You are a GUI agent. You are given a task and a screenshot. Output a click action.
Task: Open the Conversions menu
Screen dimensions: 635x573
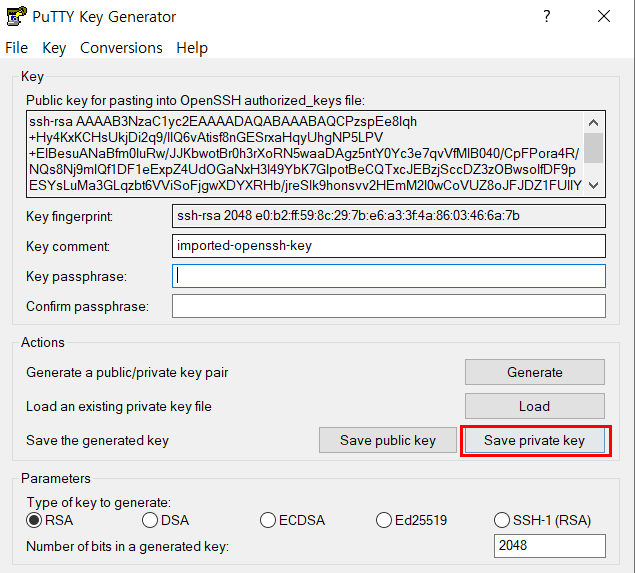click(x=121, y=48)
